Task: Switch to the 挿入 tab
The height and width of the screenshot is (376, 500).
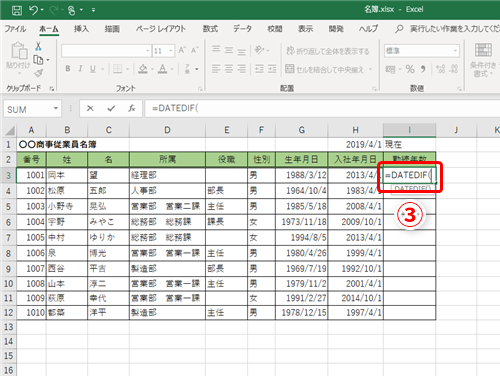Action: (81, 29)
